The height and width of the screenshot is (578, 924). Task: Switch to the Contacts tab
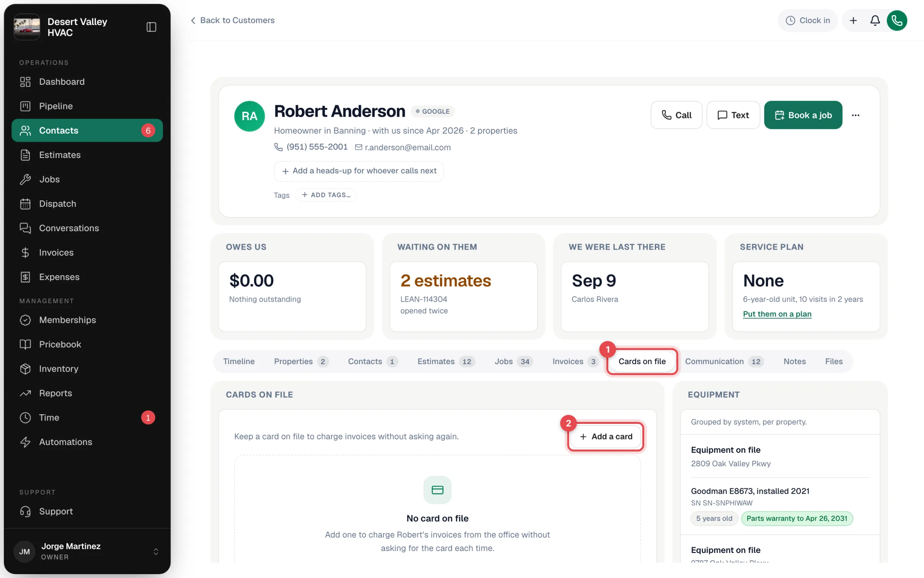[x=373, y=361]
